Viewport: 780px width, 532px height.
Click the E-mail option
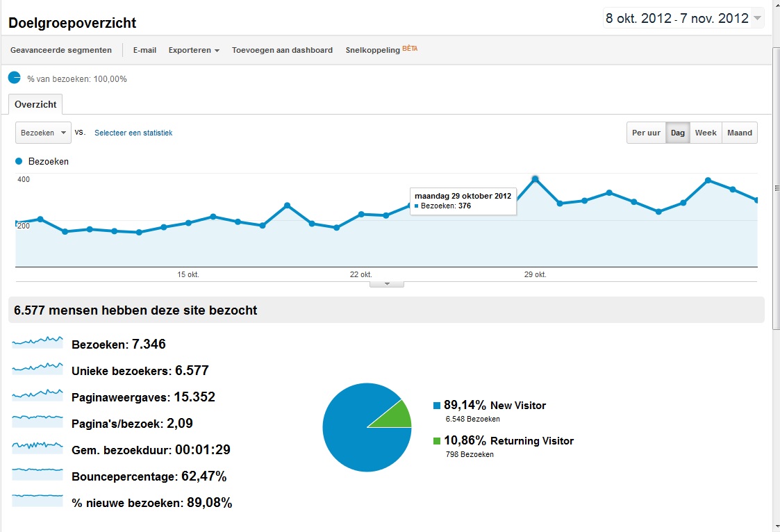click(x=144, y=50)
